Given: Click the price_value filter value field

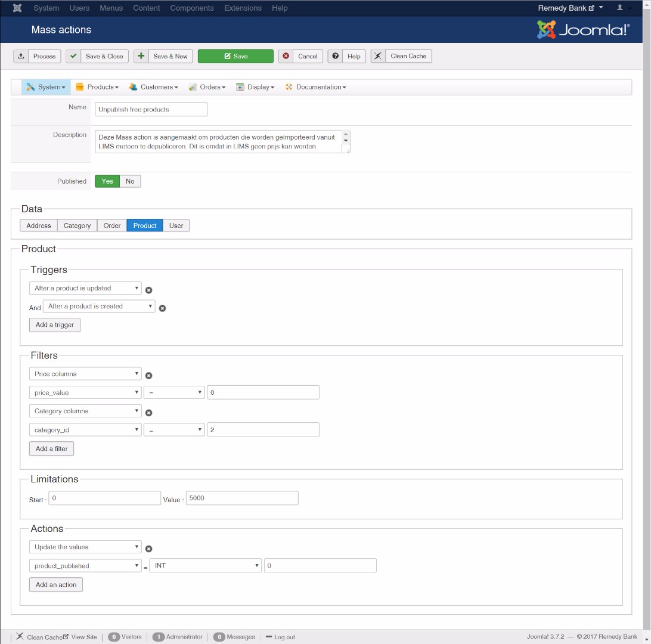Looking at the screenshot, I should point(263,392).
